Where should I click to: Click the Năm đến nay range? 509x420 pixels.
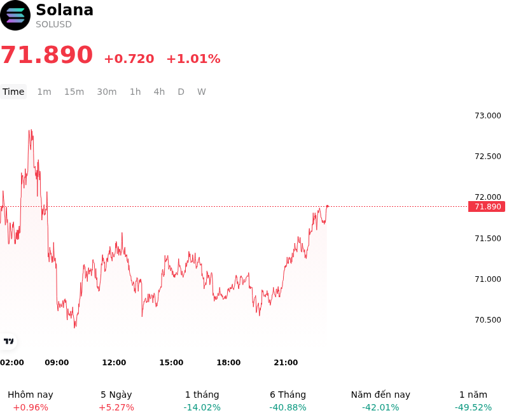[380, 401]
